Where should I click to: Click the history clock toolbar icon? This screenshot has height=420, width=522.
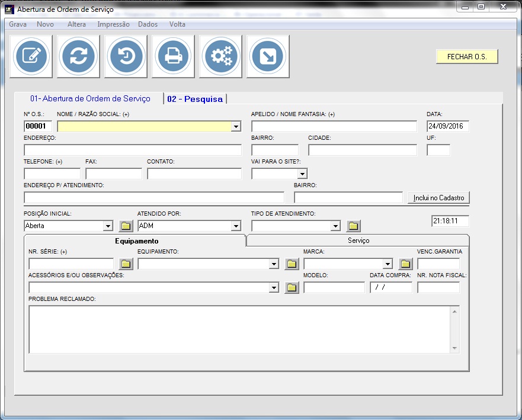point(126,56)
